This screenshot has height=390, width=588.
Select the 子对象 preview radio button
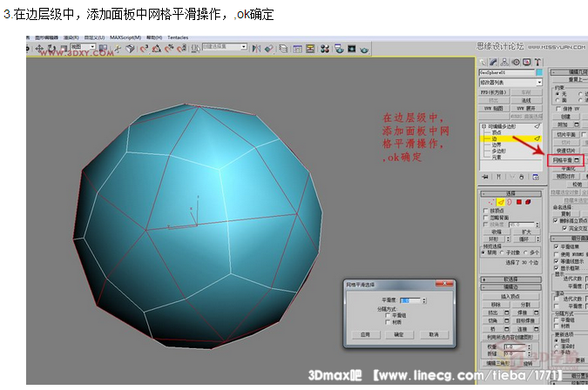502,252
